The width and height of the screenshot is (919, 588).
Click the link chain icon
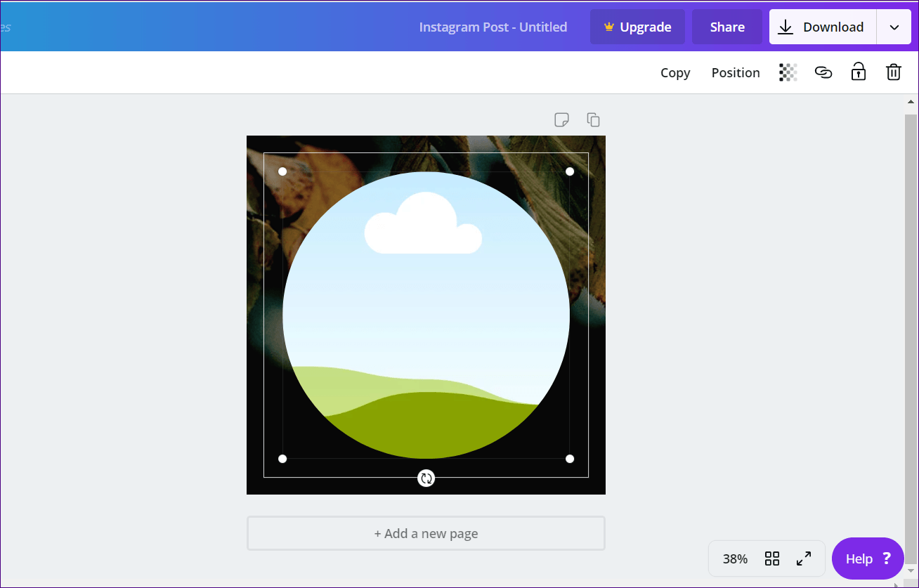tap(823, 72)
